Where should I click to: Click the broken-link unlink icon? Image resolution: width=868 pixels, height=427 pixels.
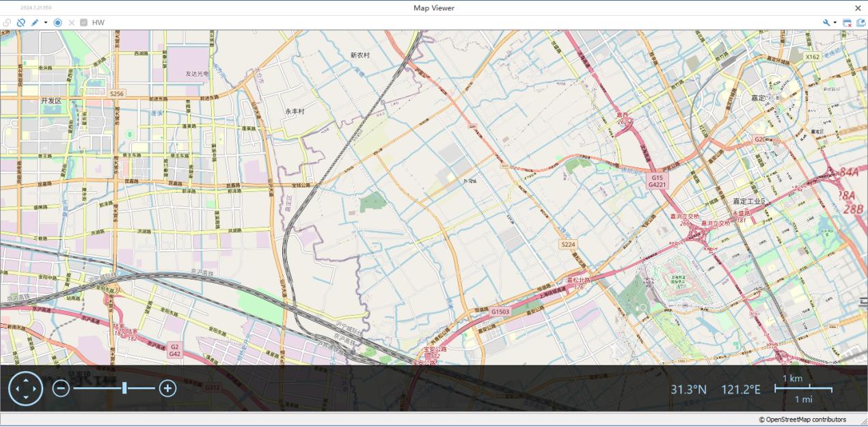(x=21, y=23)
